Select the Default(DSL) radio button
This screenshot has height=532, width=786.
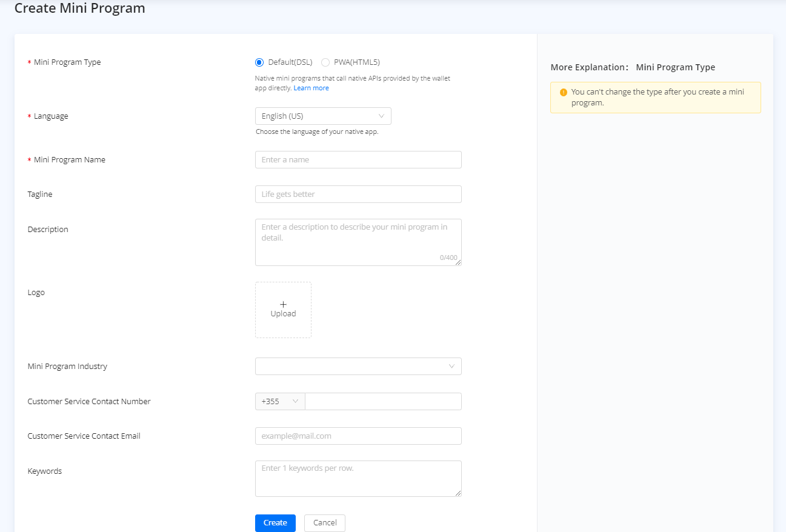pos(260,62)
